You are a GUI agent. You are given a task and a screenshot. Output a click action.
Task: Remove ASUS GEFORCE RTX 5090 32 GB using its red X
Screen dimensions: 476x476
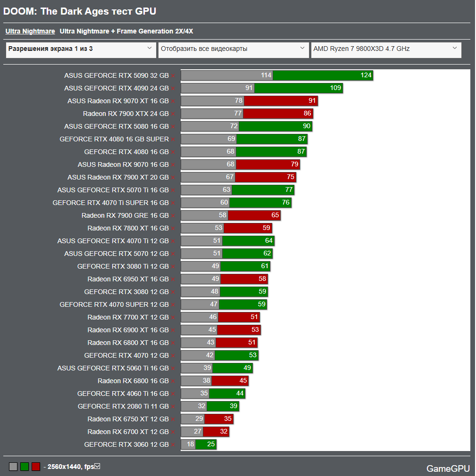coord(173,76)
